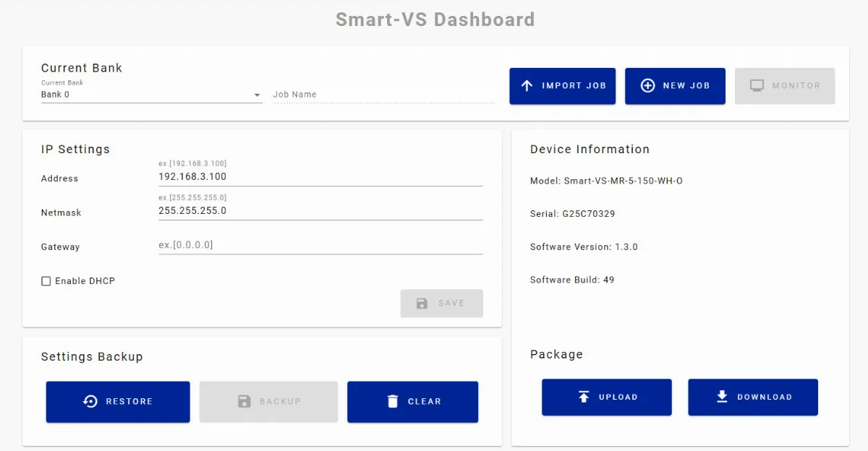This screenshot has height=451, width=868.
Task: Click the Restore button under Settings Backup
Action: point(117,401)
